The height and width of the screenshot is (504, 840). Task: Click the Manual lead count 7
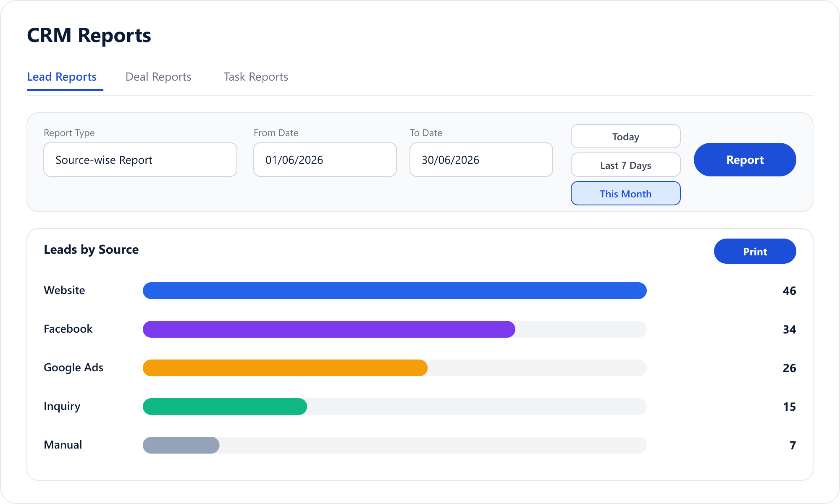(x=793, y=445)
